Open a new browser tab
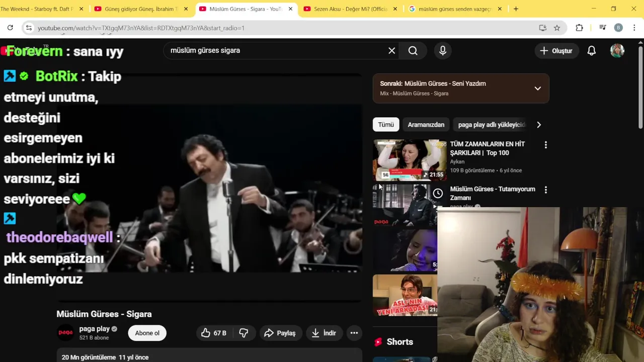The height and width of the screenshot is (362, 644). click(x=516, y=9)
